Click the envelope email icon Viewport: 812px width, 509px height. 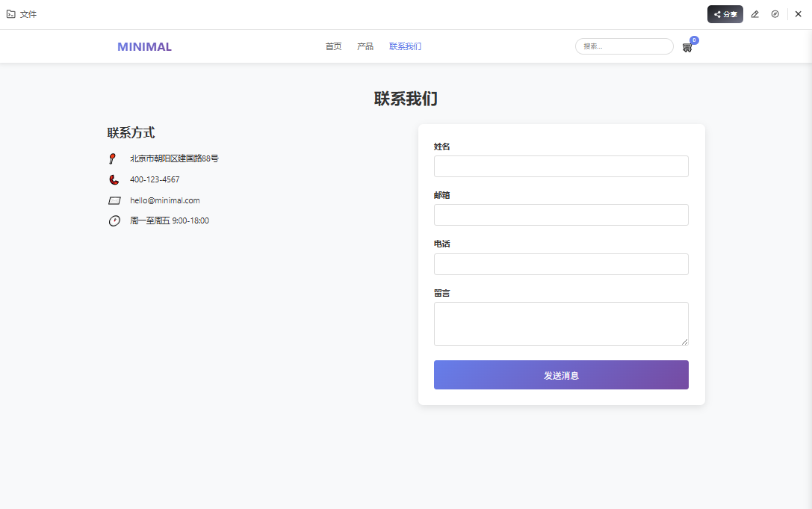114,200
